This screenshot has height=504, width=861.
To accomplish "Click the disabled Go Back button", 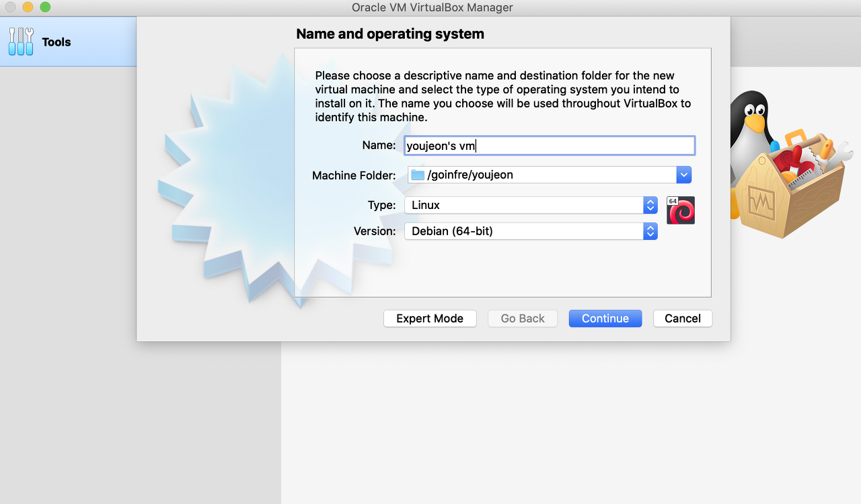I will (x=523, y=319).
